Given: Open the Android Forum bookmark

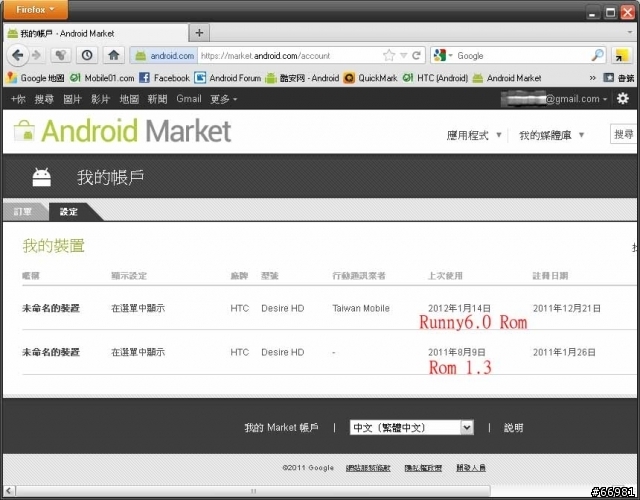Looking at the screenshot, I should pyautogui.click(x=228, y=78).
